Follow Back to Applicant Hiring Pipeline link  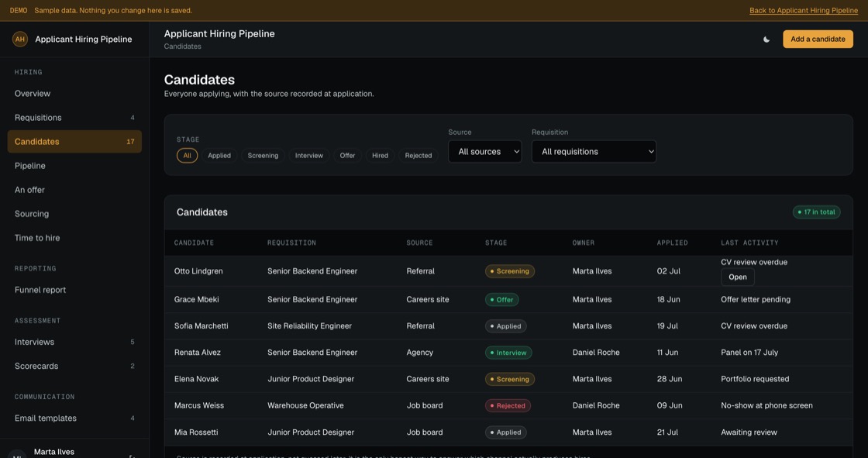click(803, 11)
